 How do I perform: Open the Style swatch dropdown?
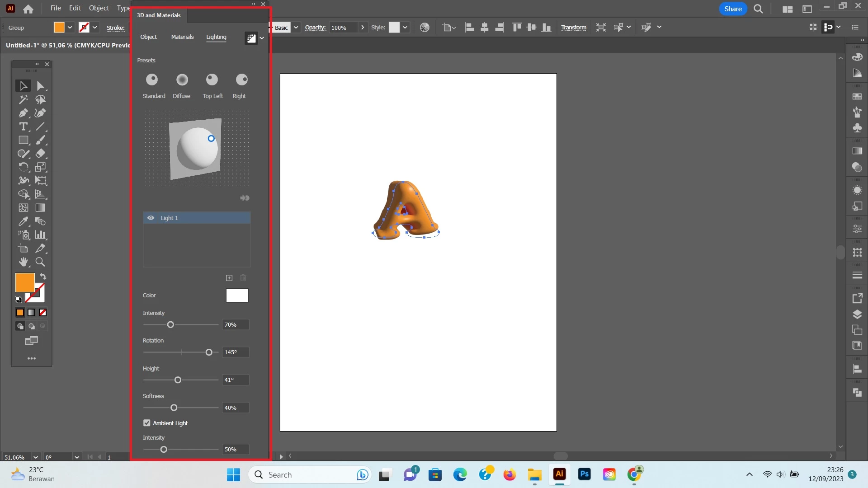coord(405,28)
